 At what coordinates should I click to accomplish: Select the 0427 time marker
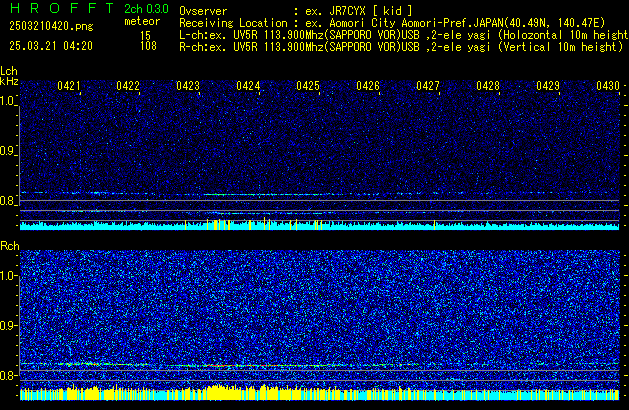[428, 86]
